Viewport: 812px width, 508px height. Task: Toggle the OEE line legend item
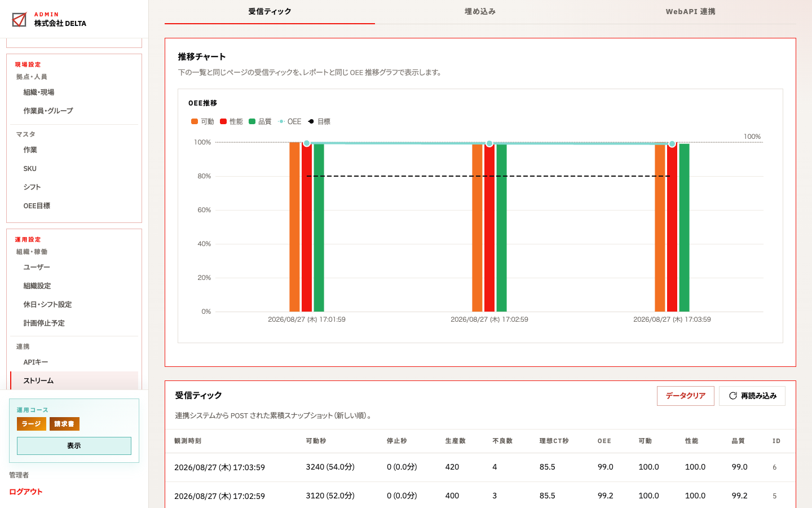coord(289,121)
